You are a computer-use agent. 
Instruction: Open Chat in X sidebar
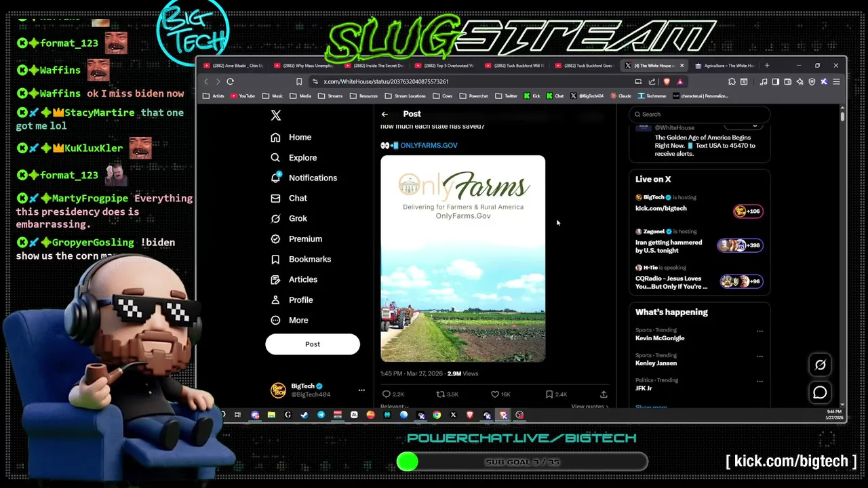tap(289, 199)
